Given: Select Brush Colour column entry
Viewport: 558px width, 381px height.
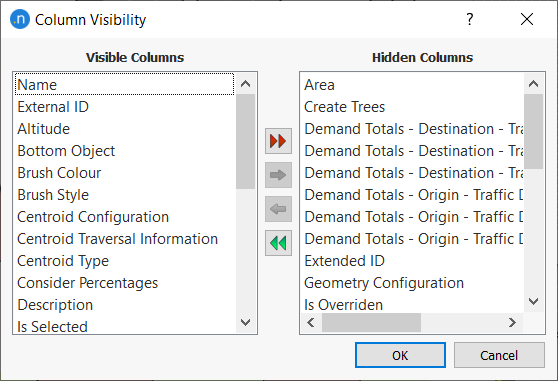Looking at the screenshot, I should (125, 173).
